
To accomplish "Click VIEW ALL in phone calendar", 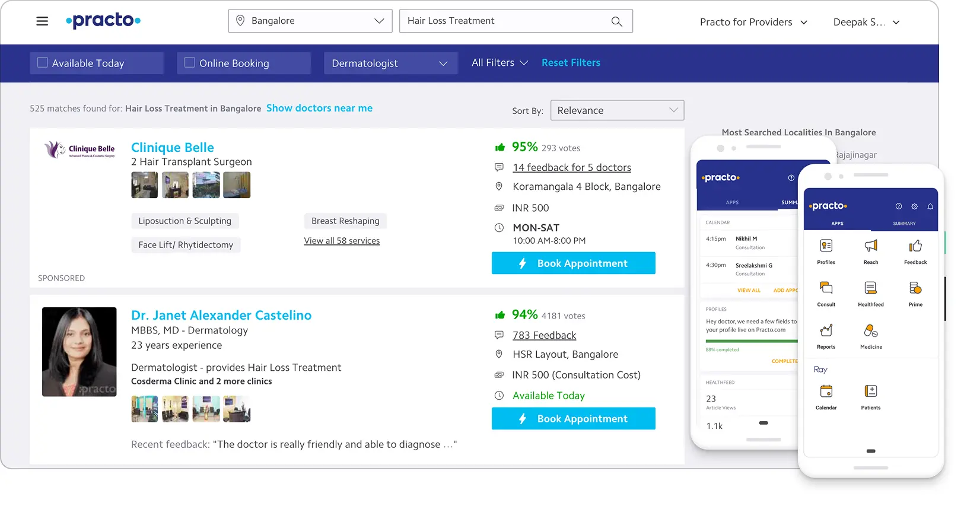I will 749,290.
